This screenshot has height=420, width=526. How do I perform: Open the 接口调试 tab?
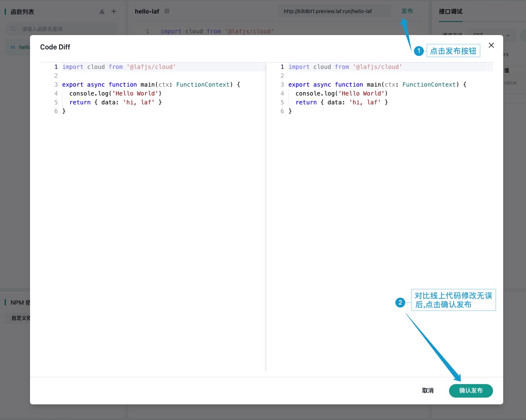pos(450,11)
